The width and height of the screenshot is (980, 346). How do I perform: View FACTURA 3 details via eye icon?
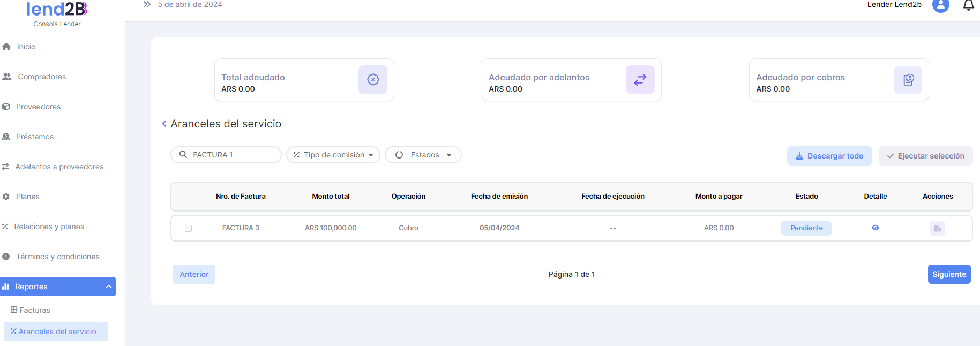[875, 228]
